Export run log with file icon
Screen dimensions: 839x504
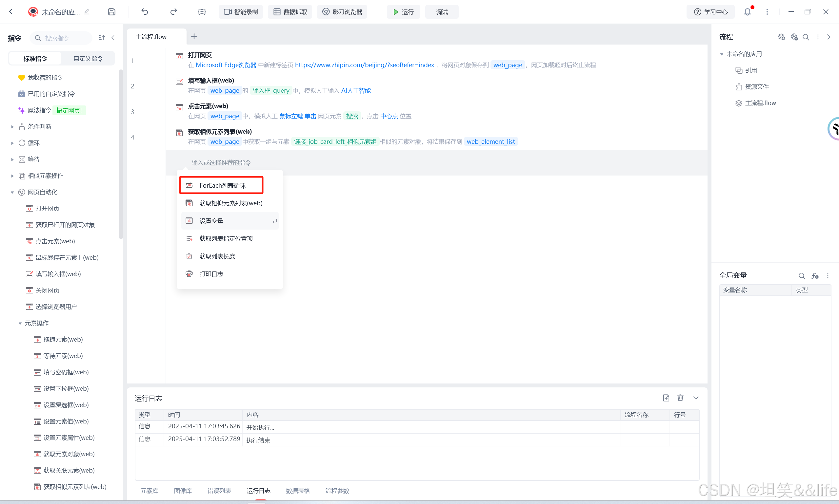coord(666,398)
